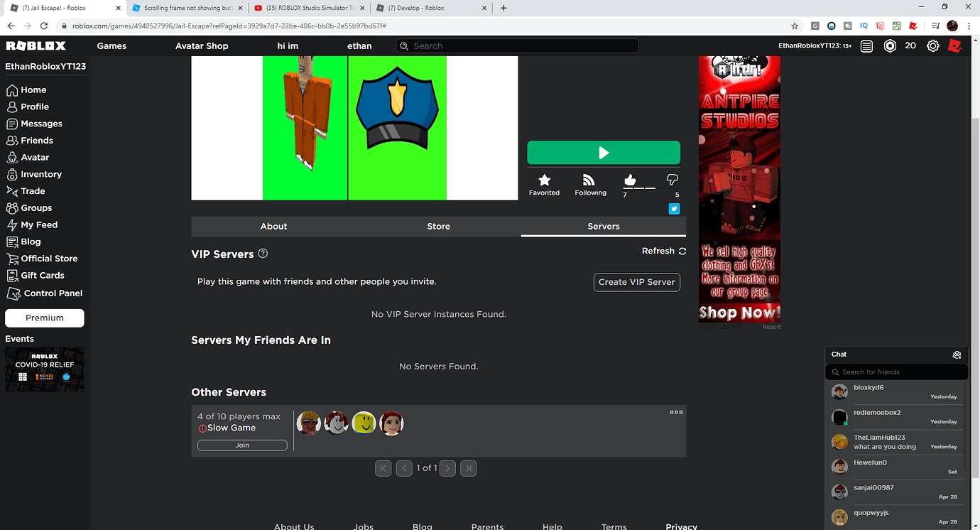Open the Robux icon in header
This screenshot has width=980, height=530.
coord(890,45)
